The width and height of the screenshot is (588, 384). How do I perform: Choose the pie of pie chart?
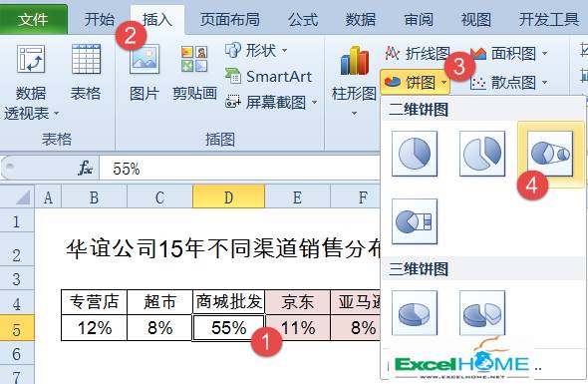550,154
